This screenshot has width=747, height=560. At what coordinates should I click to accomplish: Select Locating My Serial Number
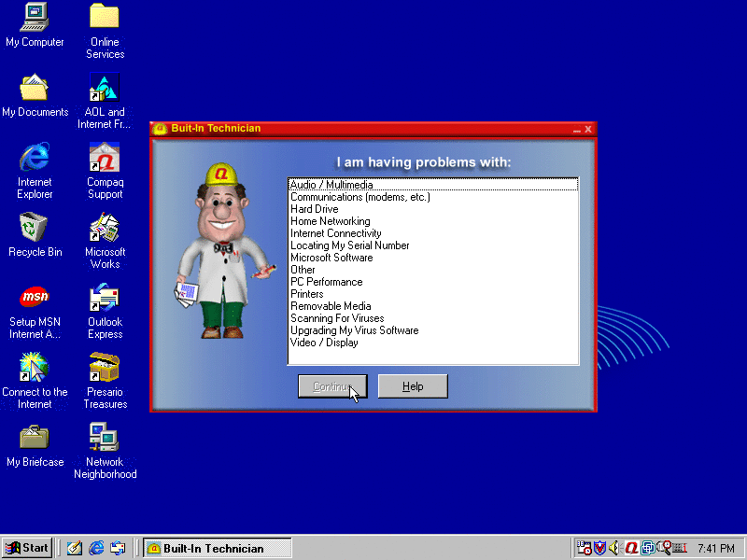coord(433,245)
